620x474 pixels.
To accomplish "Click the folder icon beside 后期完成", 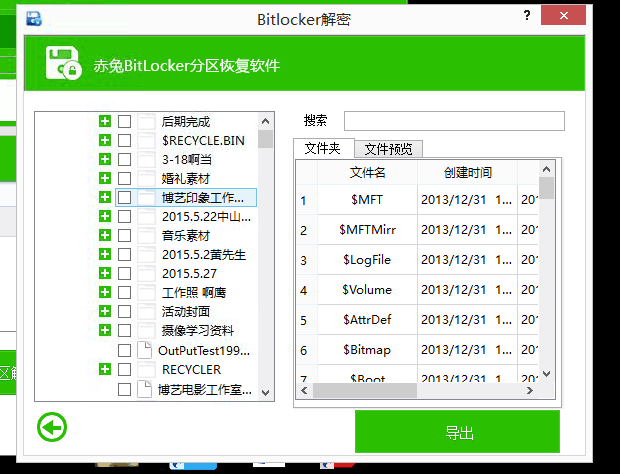I will pyautogui.click(x=146, y=121).
